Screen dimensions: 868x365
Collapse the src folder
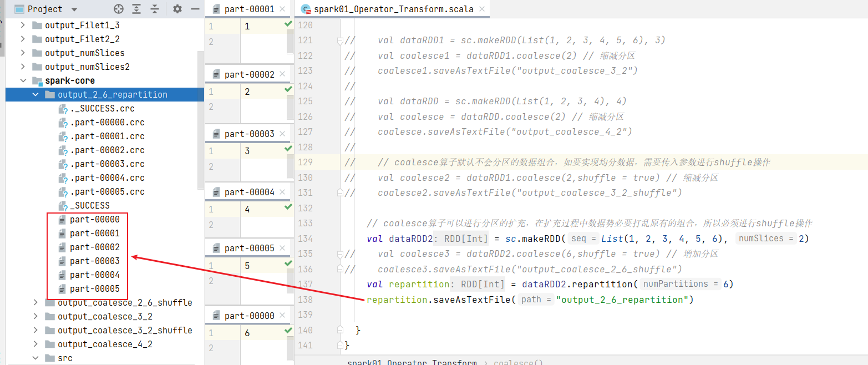[35, 358]
